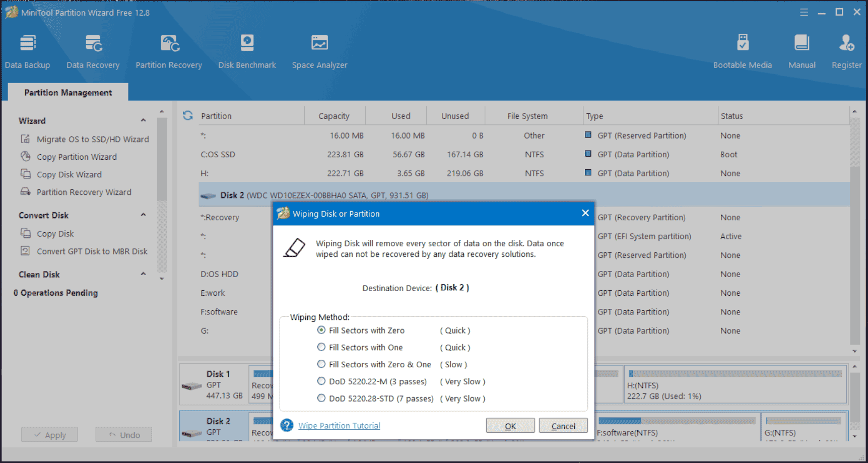This screenshot has height=463, width=868.
Task: Refresh the partition list
Action: coord(188,115)
